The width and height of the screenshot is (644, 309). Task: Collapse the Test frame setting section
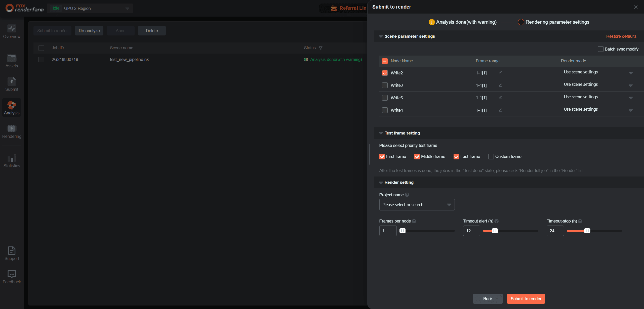click(381, 133)
